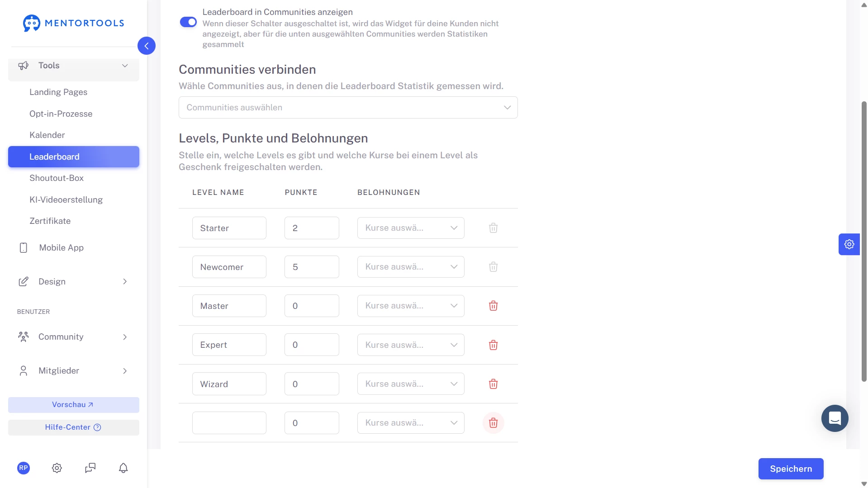The image size is (868, 488).
Task: Open the Communities auswählen dropdown
Action: [x=348, y=108]
